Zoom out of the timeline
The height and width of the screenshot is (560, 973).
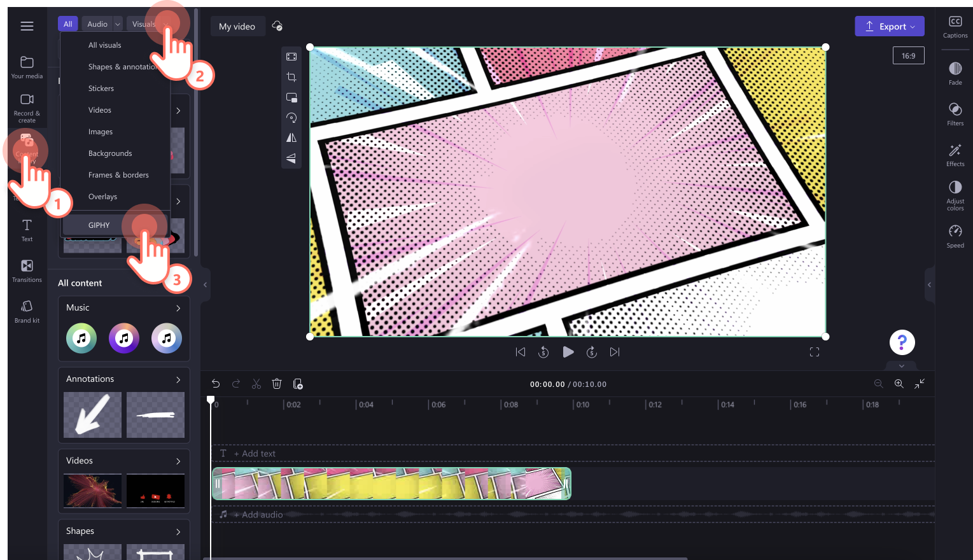[x=879, y=384]
